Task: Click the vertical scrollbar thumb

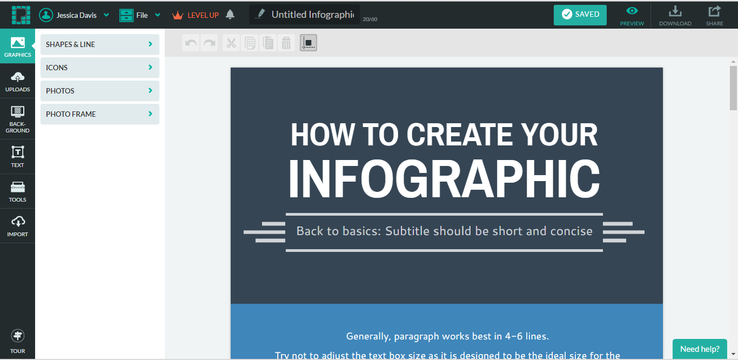Action: 733,88
